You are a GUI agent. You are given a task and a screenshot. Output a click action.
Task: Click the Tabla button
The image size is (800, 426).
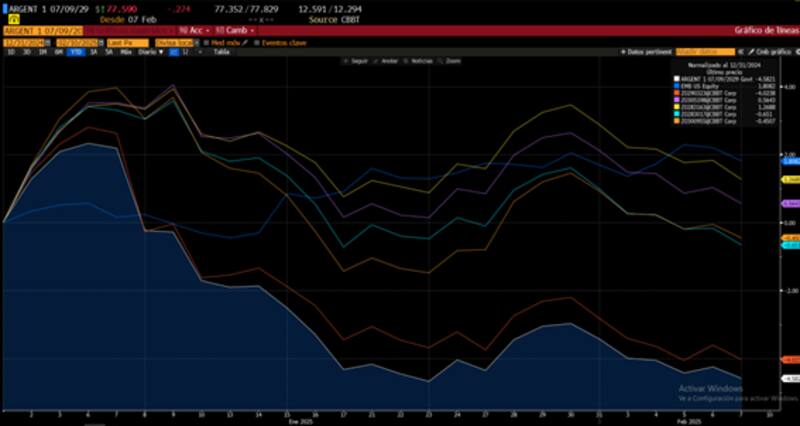pyautogui.click(x=219, y=51)
